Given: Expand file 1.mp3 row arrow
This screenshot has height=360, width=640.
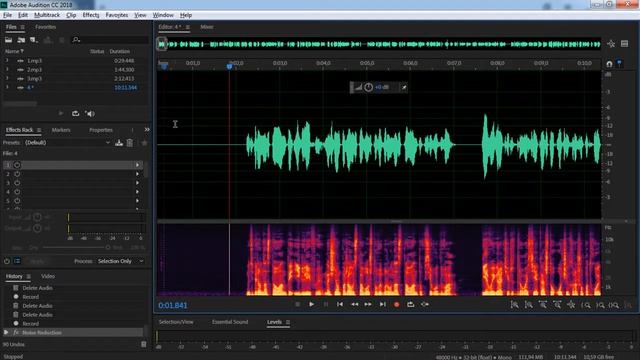Looking at the screenshot, I should pos(7,60).
